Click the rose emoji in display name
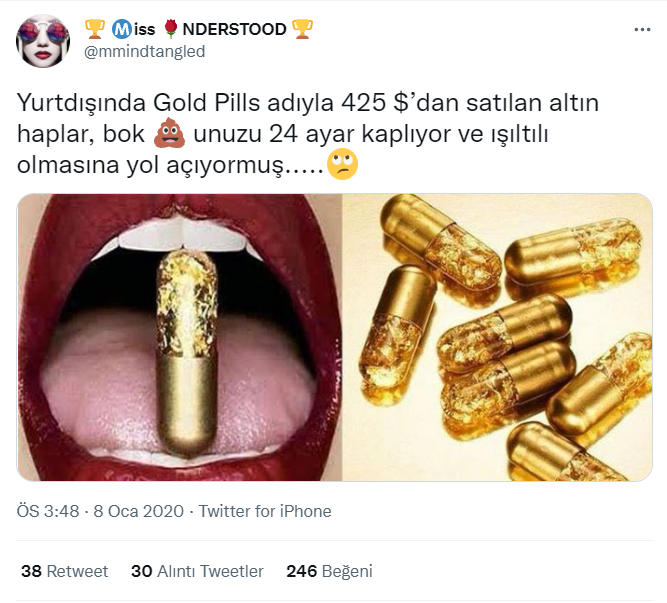The width and height of the screenshot is (667, 603). tap(171, 29)
